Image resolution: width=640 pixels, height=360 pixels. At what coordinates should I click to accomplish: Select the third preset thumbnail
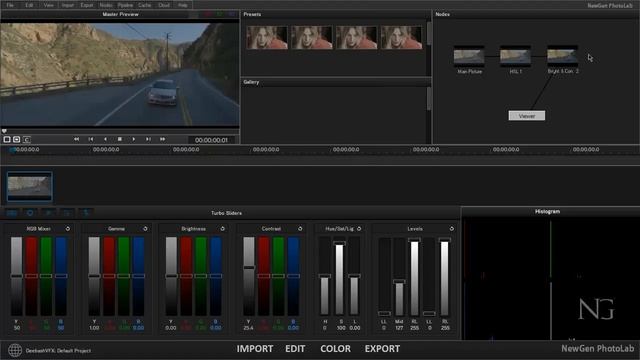coord(357,38)
